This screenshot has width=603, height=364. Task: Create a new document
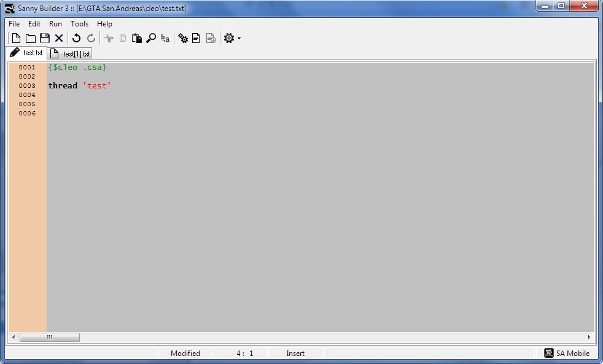point(15,37)
